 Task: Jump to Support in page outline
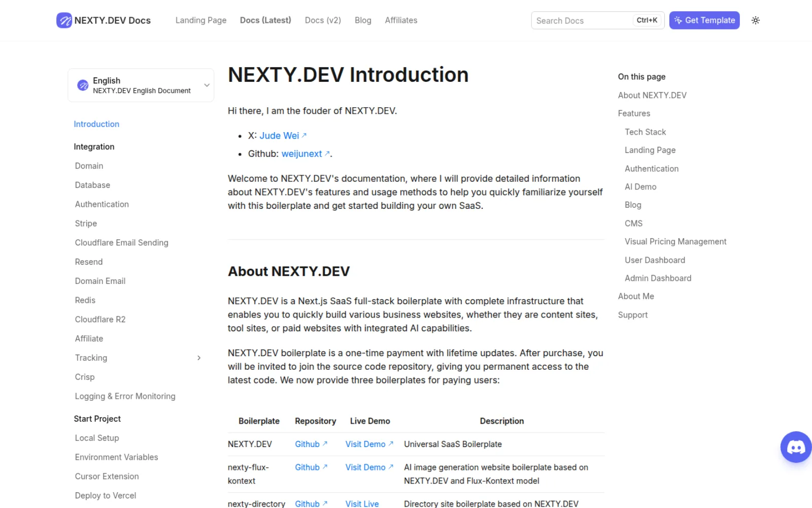[633, 315]
